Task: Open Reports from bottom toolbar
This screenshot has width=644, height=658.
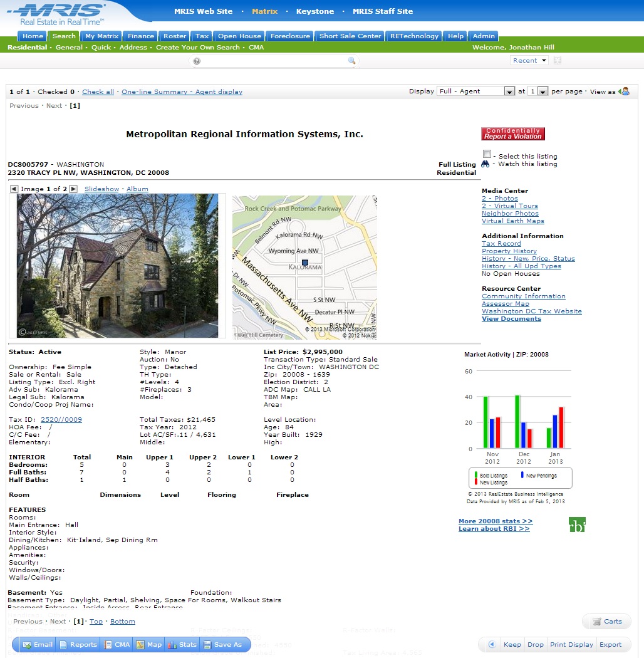Action: [78, 645]
